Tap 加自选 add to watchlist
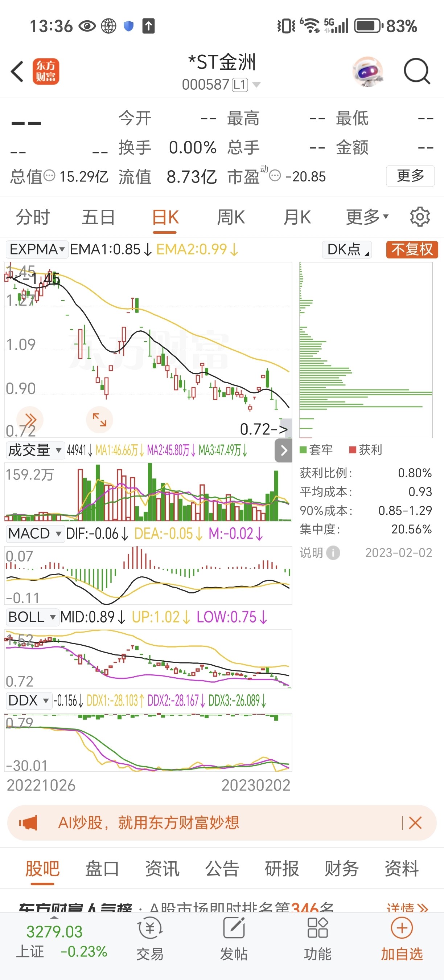The width and height of the screenshot is (444, 980). [402, 939]
